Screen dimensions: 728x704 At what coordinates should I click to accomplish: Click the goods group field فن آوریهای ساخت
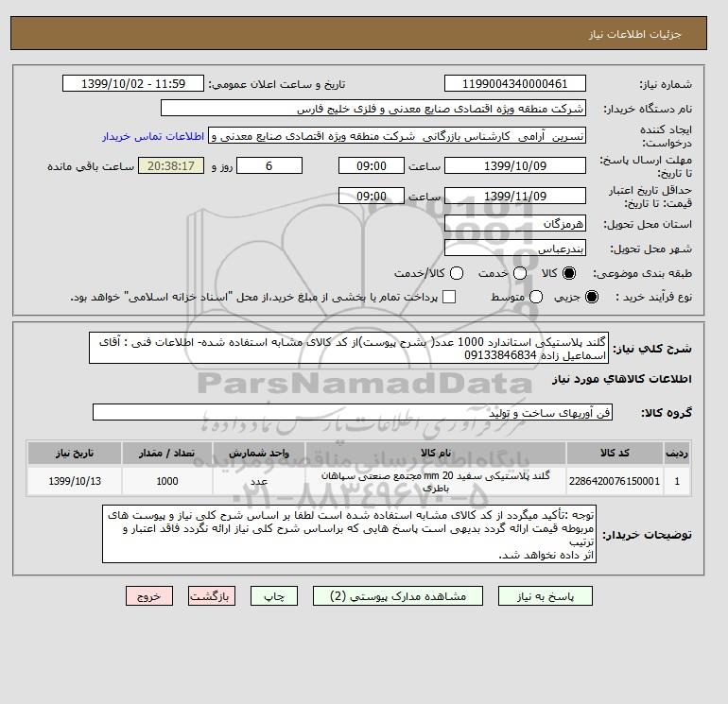click(x=353, y=412)
